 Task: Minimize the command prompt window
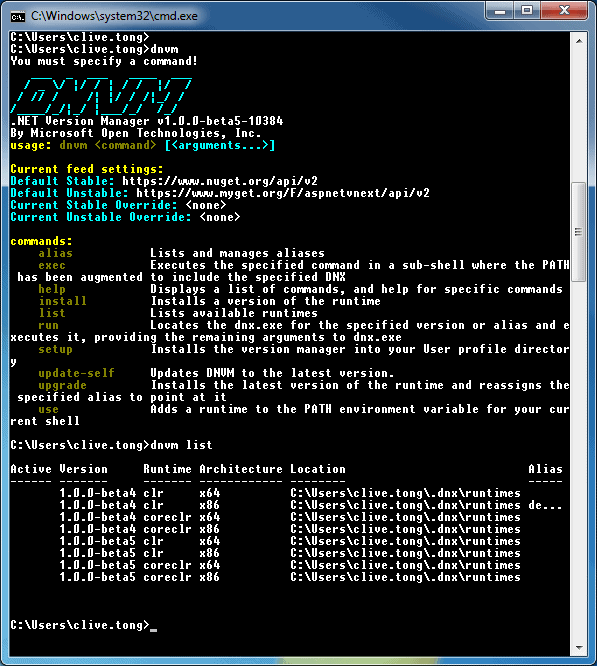coord(500,11)
